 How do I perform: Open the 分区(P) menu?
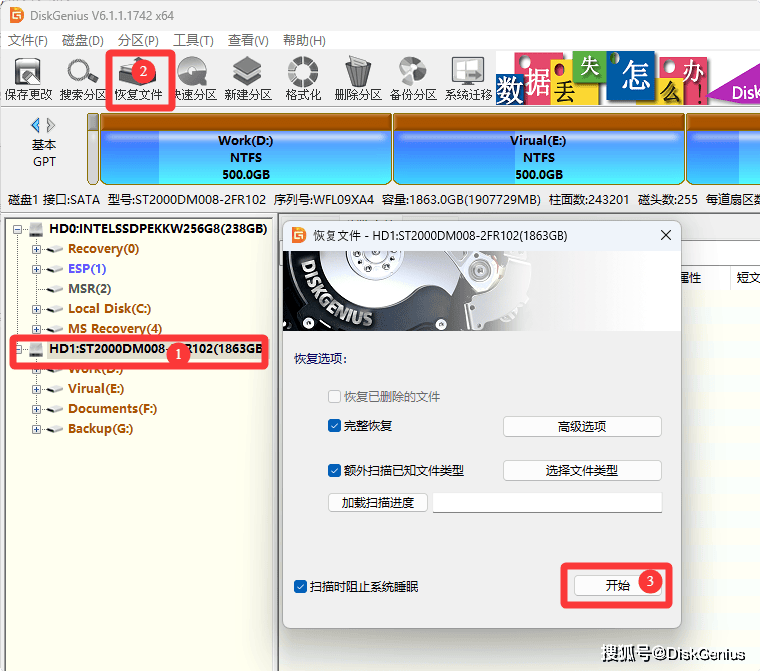pos(138,40)
